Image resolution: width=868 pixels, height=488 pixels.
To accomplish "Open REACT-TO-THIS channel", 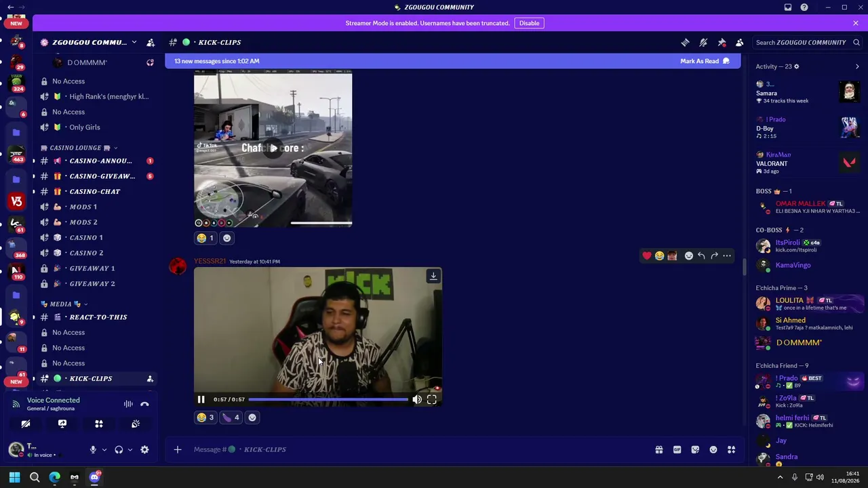I will click(96, 317).
